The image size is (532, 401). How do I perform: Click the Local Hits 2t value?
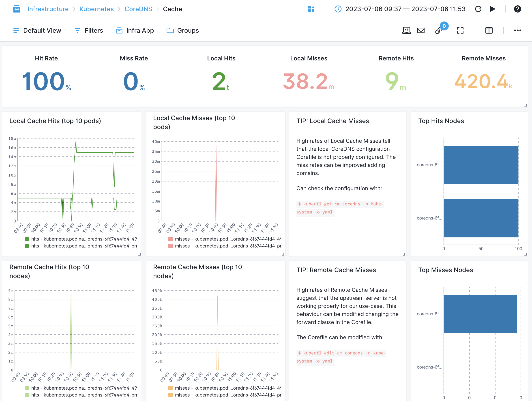tap(221, 82)
